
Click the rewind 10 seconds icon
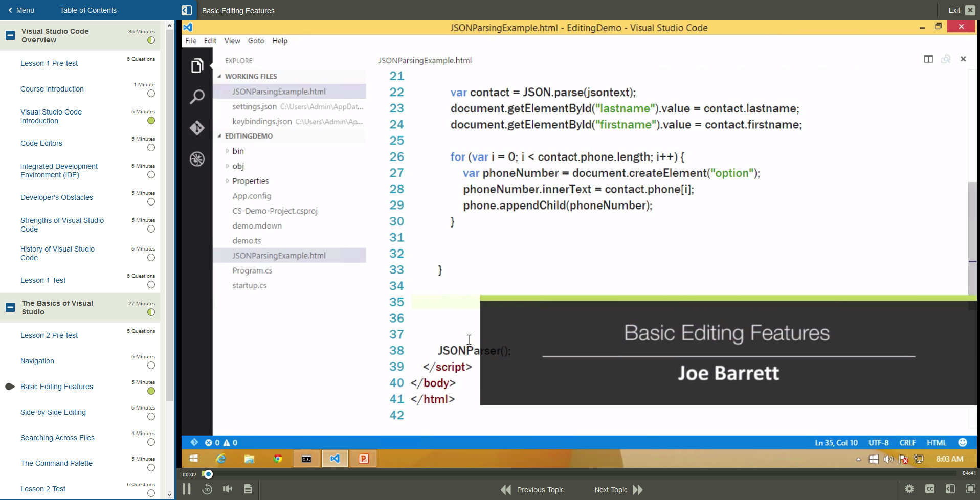coord(207,489)
